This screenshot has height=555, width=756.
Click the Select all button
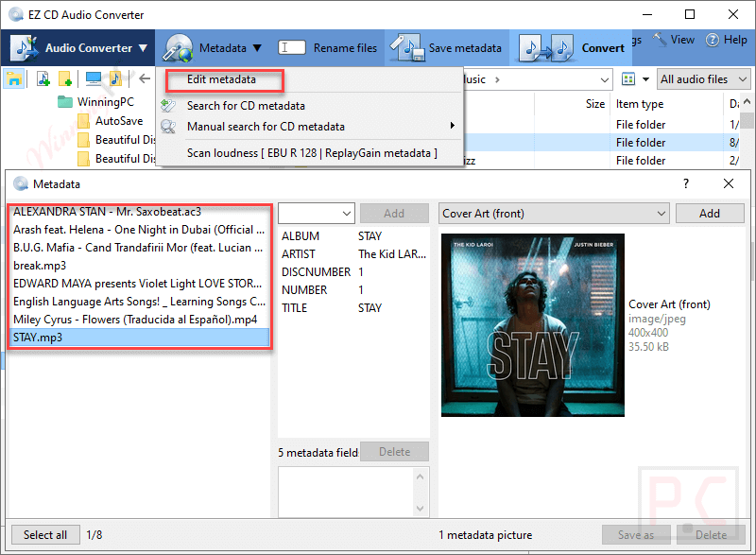[45, 535]
